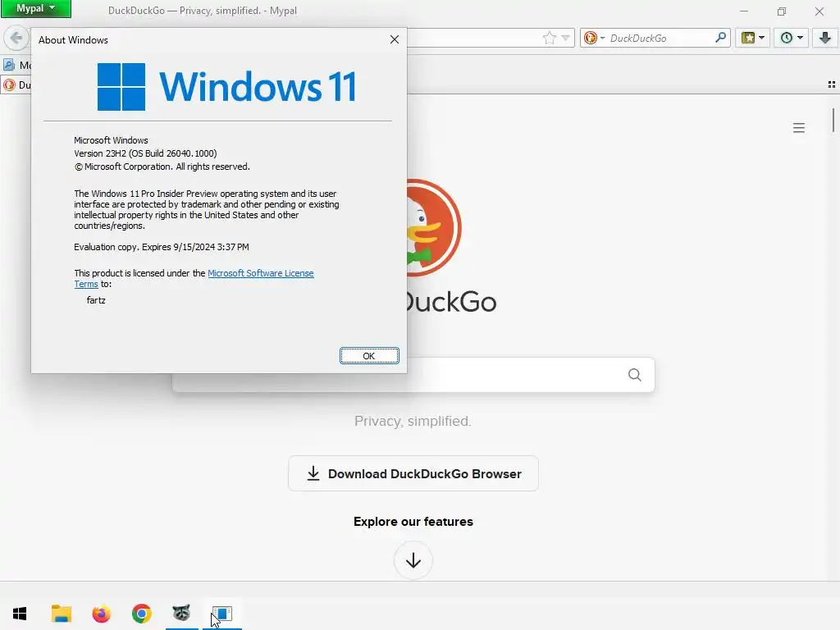Screen dimensions: 840x630
Task: Click the 'Explore our features' heading
Action: (x=413, y=522)
